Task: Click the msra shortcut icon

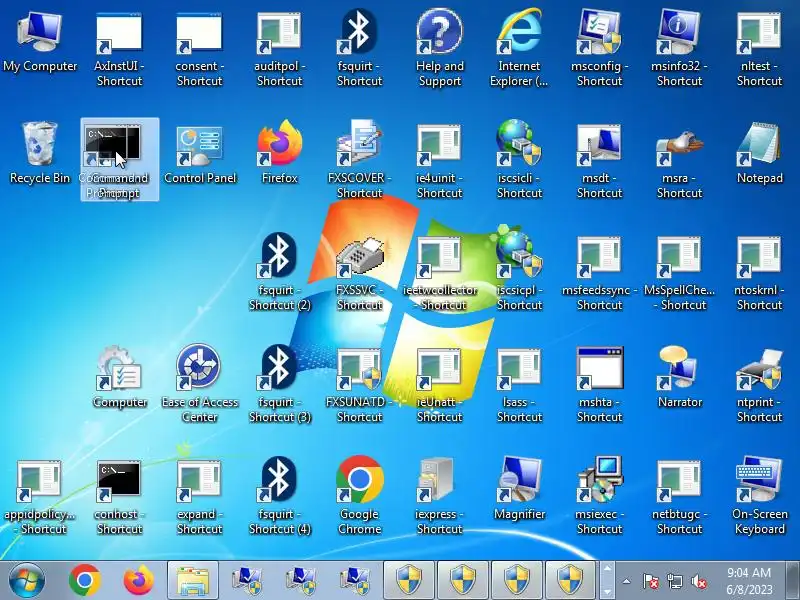Action: pyautogui.click(x=680, y=161)
